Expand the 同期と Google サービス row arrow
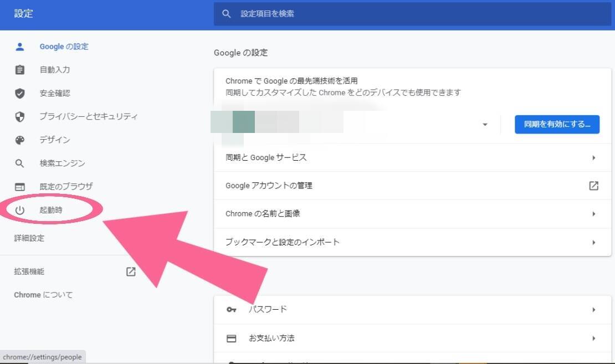 [x=593, y=158]
